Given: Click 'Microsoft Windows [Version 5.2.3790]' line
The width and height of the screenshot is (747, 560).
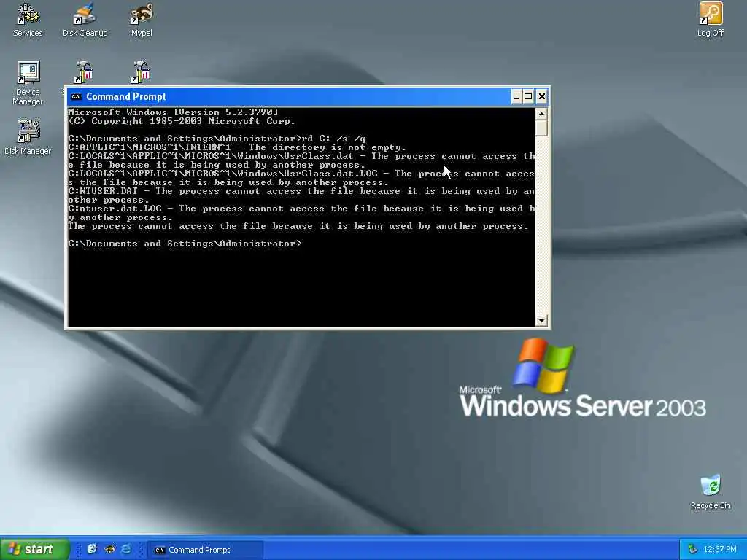Looking at the screenshot, I should coord(173,112).
